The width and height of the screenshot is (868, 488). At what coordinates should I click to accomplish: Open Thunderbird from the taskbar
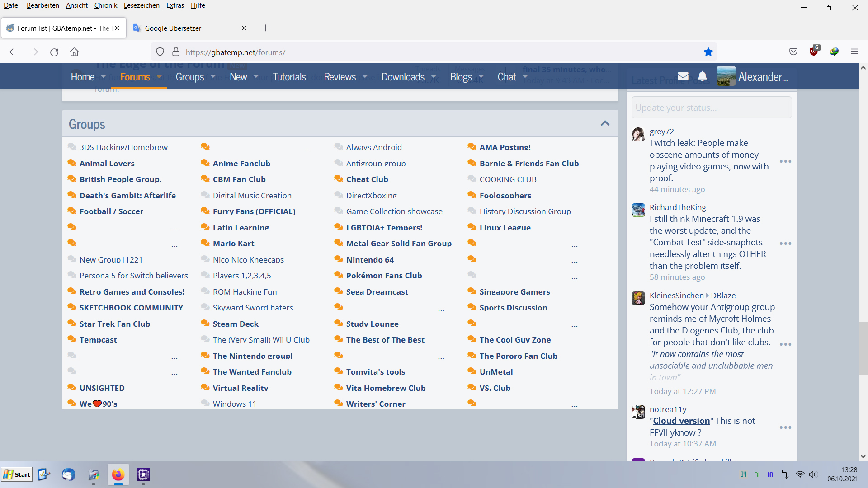point(69,474)
